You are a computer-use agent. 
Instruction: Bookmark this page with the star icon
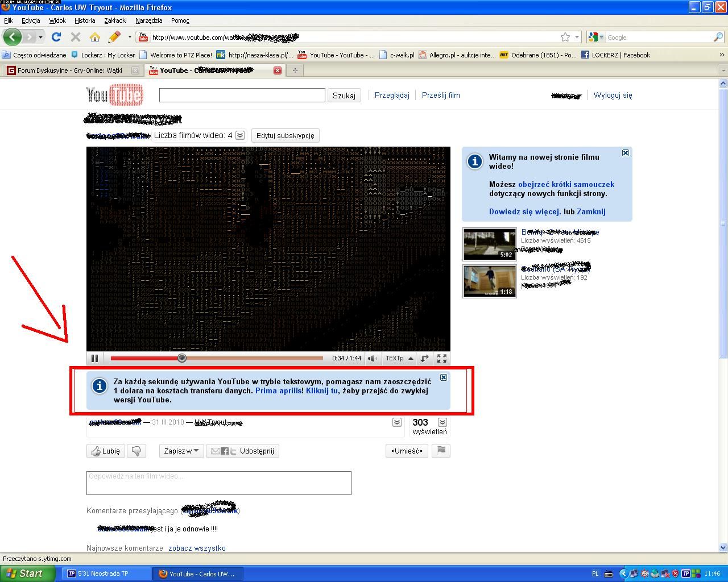(565, 37)
